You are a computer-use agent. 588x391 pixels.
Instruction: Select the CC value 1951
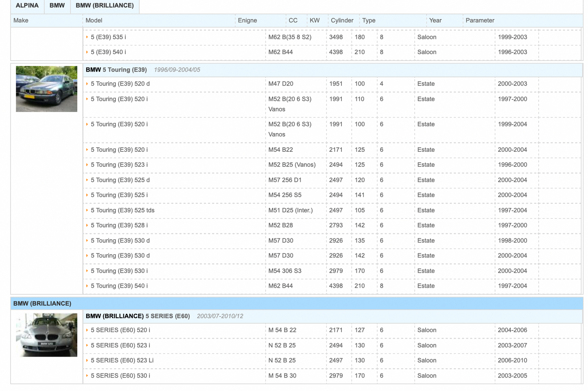point(336,84)
